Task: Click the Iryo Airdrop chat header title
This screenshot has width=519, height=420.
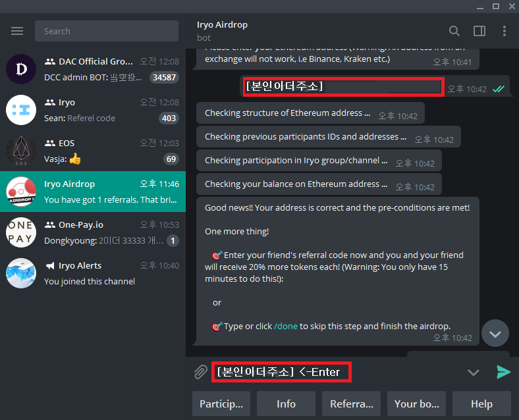Action: coord(222,25)
